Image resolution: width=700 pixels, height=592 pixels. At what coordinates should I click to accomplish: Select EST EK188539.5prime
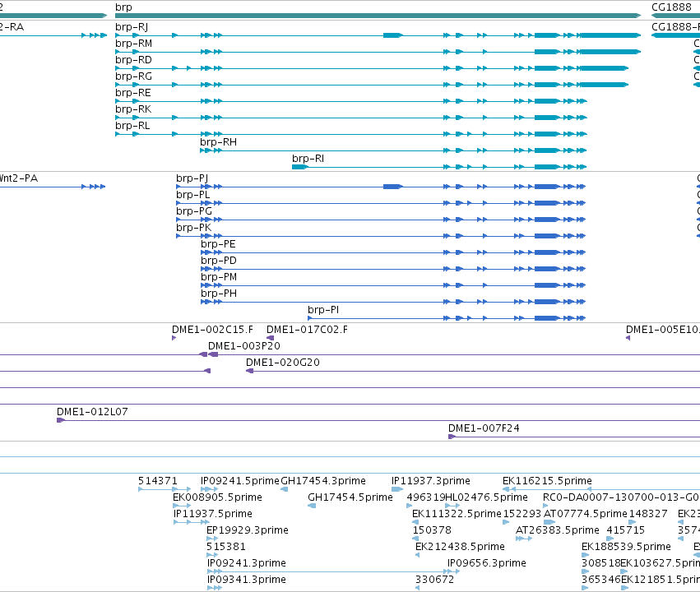click(626, 547)
